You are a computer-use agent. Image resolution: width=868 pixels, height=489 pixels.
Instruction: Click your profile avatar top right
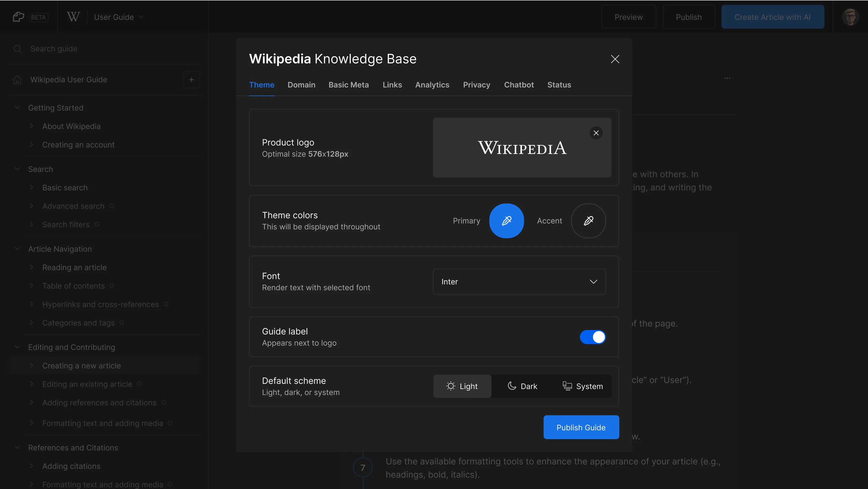coord(850,17)
